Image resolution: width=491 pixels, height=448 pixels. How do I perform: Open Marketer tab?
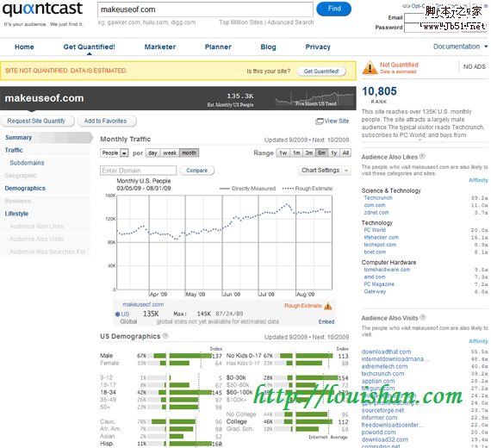[x=160, y=47]
